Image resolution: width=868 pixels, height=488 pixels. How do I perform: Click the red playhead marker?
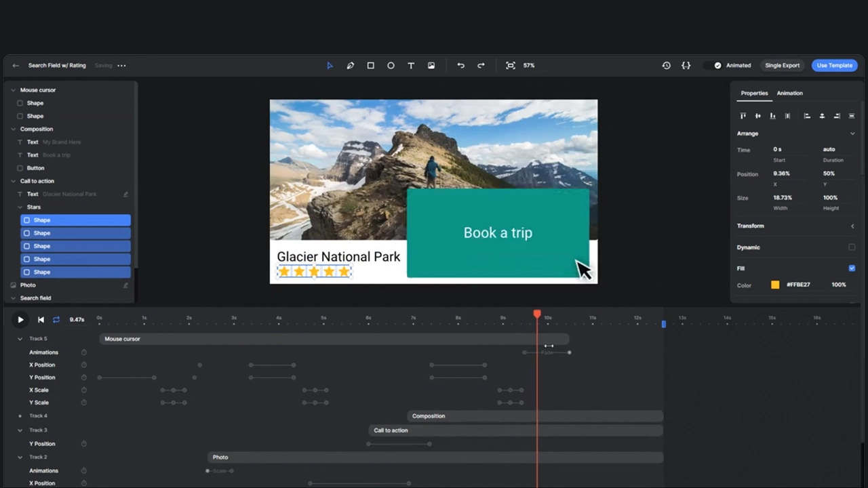click(x=537, y=314)
